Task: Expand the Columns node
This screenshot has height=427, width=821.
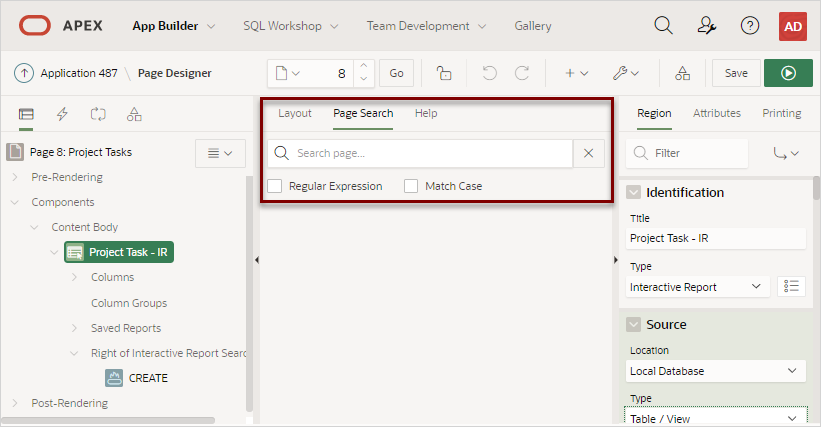Action: (x=74, y=277)
